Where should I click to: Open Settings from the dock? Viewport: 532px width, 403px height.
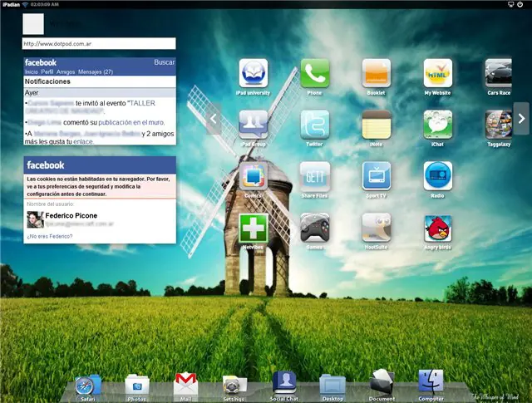click(x=234, y=386)
